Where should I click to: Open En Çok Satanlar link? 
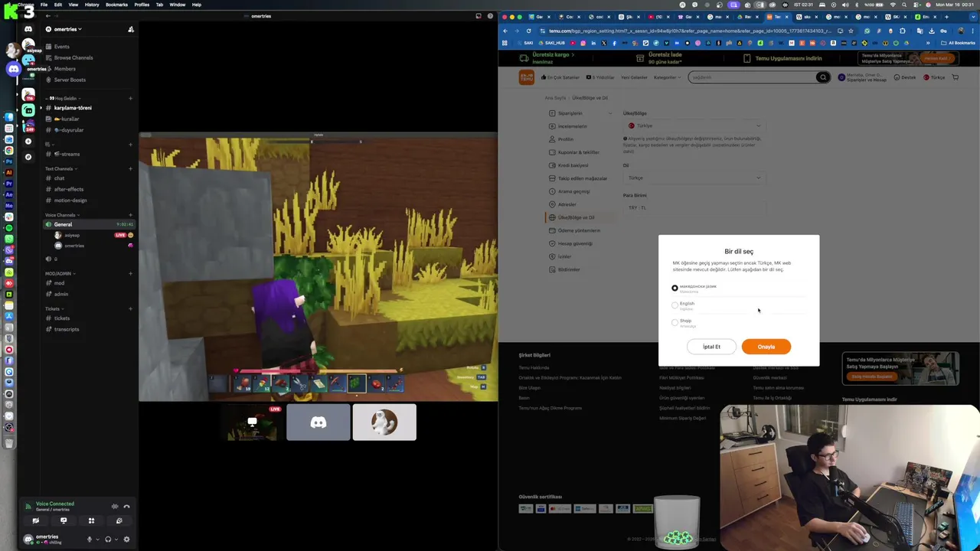(560, 77)
